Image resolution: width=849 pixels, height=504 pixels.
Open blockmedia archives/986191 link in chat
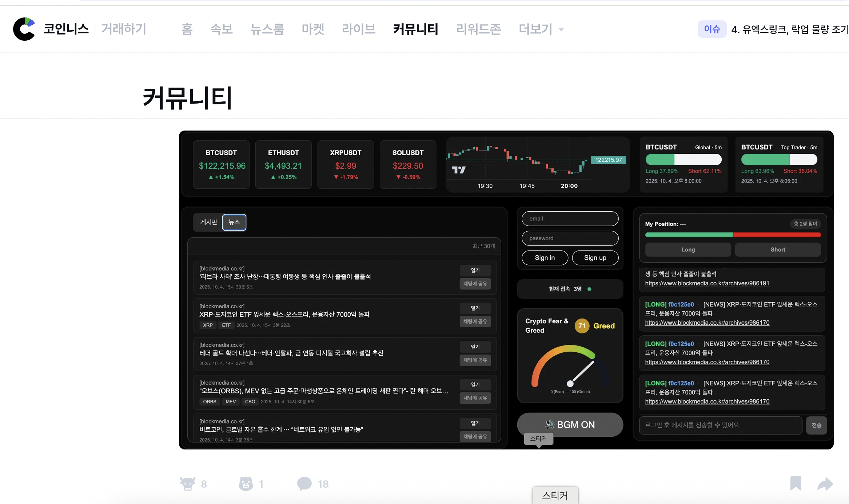[x=707, y=283]
